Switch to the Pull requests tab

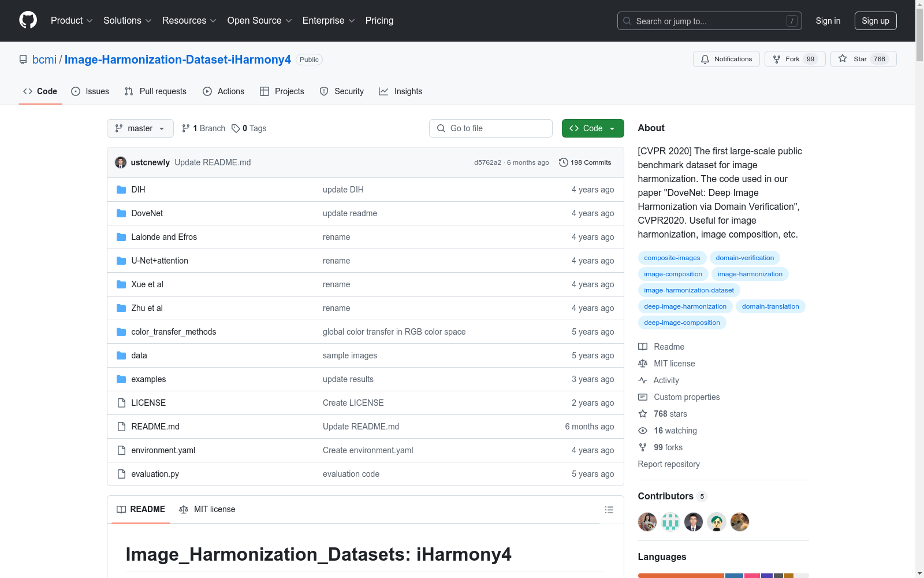[155, 91]
